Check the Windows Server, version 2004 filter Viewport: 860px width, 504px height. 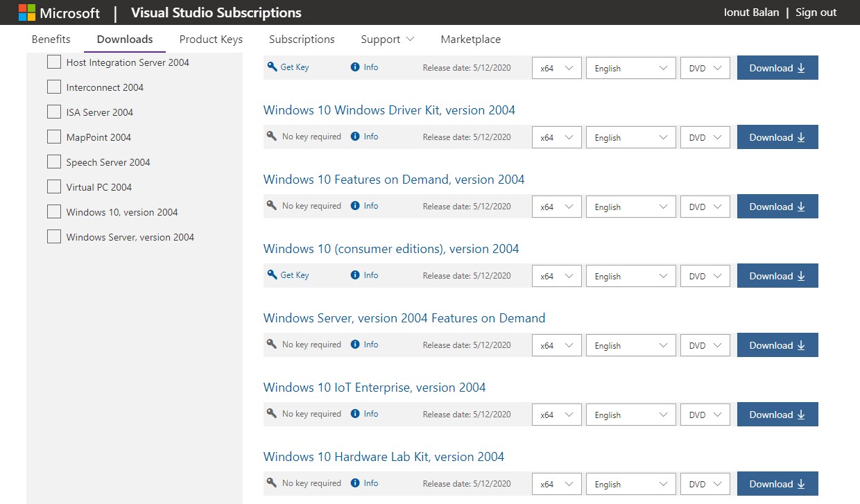coord(54,236)
